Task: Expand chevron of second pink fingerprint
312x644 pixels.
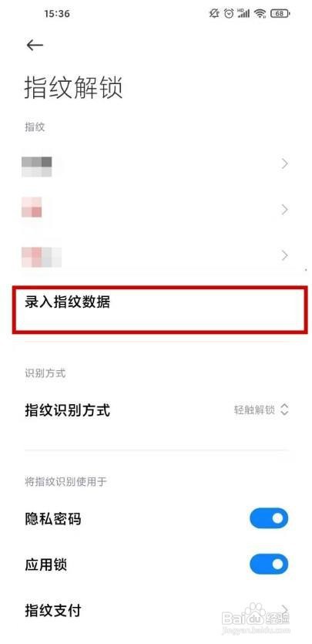Action: click(285, 210)
